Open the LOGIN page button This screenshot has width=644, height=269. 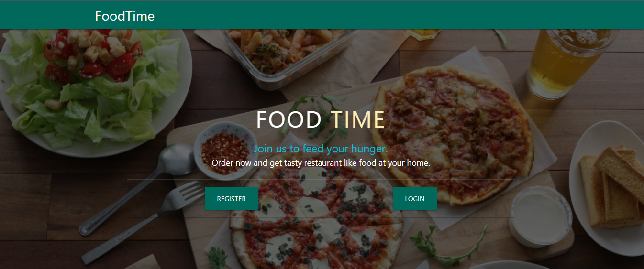point(414,199)
